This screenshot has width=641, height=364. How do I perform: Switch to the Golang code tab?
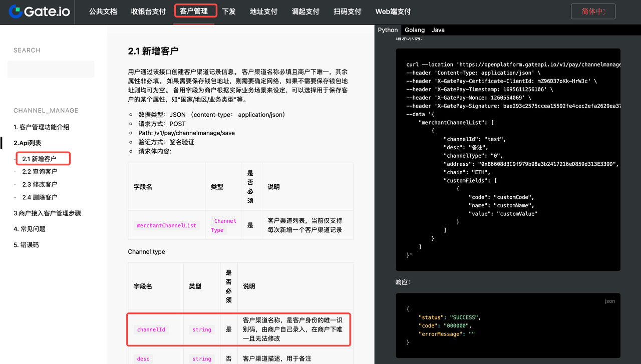point(415,30)
